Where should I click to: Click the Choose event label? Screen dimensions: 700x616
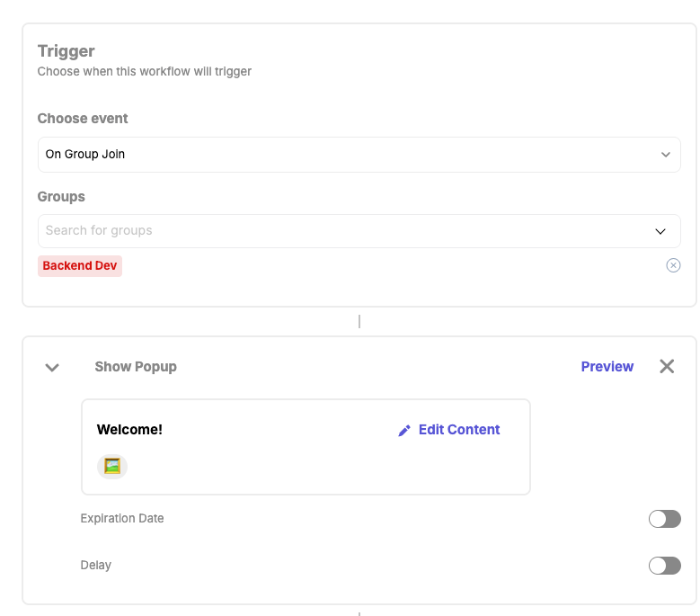click(83, 119)
